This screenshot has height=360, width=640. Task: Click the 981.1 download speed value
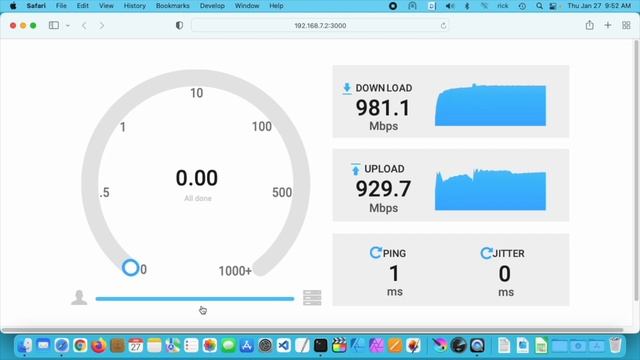[383, 108]
